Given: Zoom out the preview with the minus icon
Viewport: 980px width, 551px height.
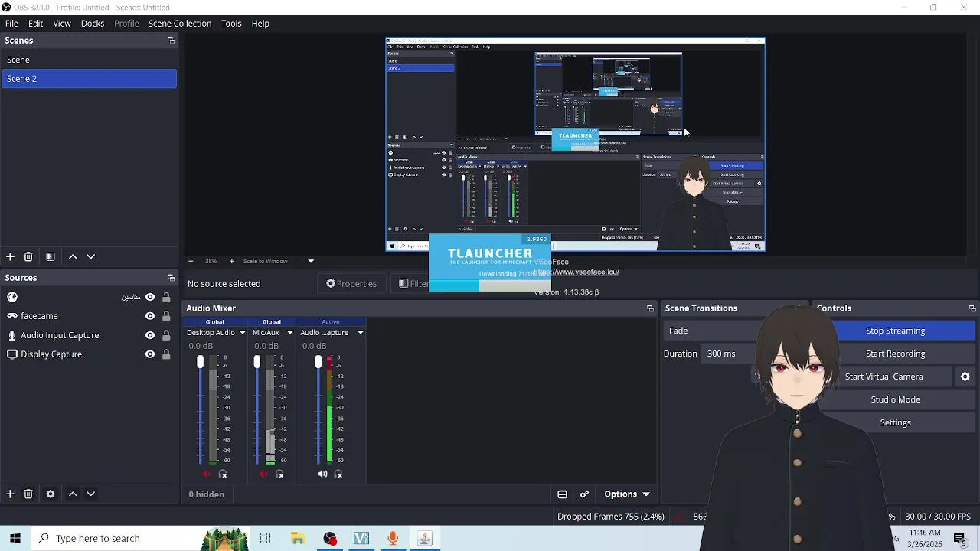Looking at the screenshot, I should pos(191,261).
